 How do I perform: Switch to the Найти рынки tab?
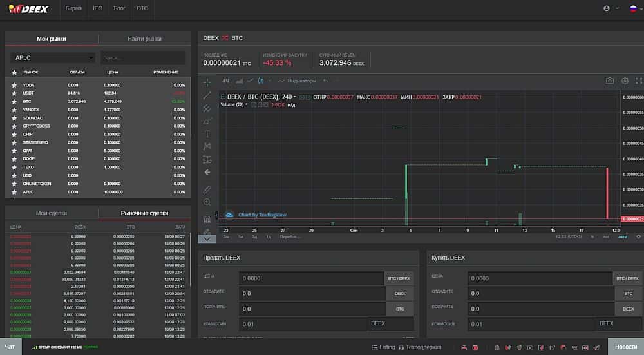coord(144,39)
